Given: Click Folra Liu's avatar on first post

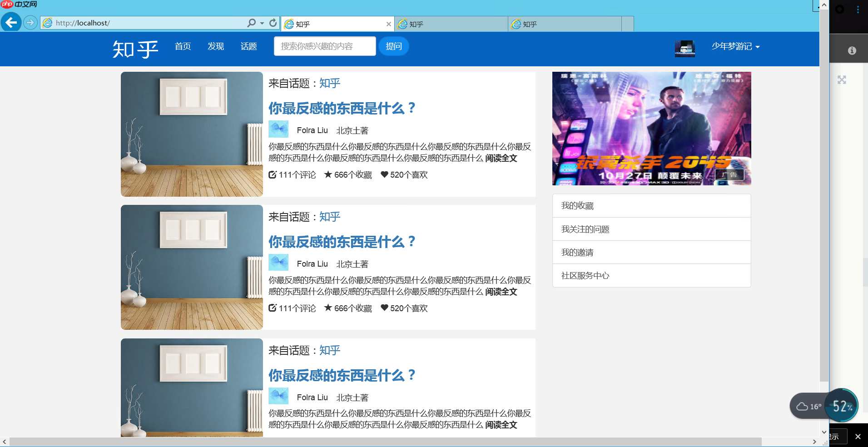Looking at the screenshot, I should coord(278,129).
